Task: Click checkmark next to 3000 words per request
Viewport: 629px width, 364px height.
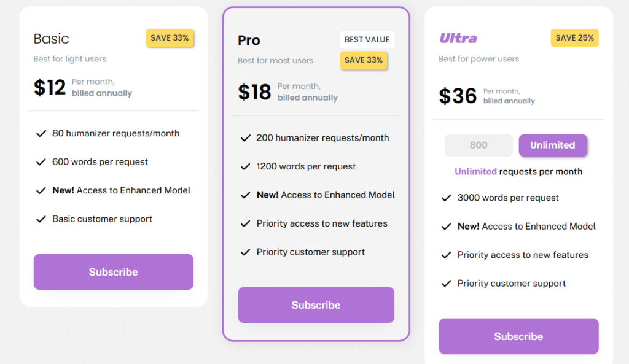Action: point(447,198)
